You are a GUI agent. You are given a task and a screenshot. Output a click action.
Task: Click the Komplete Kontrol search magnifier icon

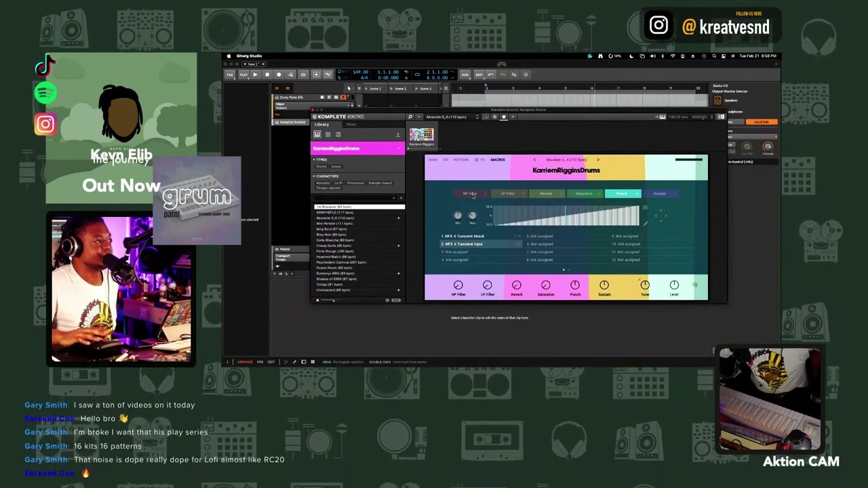point(410,117)
